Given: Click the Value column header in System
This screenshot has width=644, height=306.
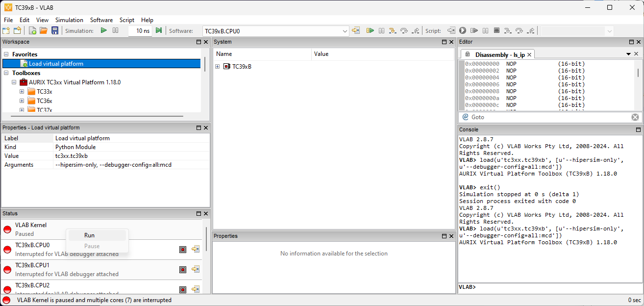Looking at the screenshot, I should [383, 54].
